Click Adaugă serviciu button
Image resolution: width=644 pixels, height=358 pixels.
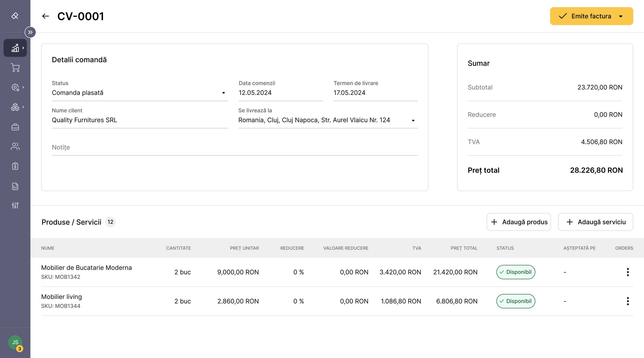pyautogui.click(x=595, y=222)
